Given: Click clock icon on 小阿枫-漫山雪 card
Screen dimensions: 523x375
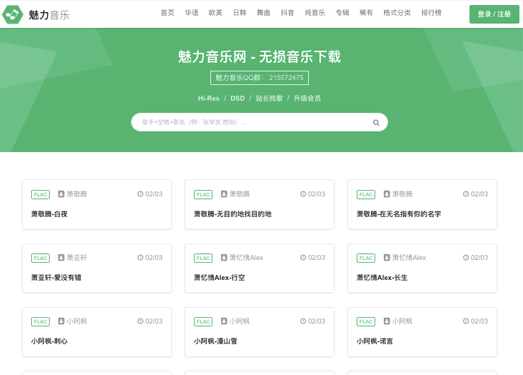Looking at the screenshot, I should pyautogui.click(x=303, y=321).
